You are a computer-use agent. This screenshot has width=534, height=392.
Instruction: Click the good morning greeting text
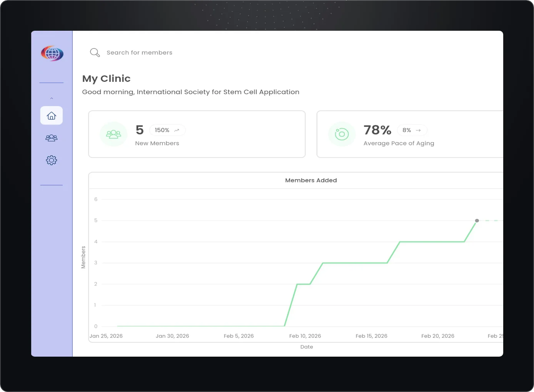(x=191, y=92)
